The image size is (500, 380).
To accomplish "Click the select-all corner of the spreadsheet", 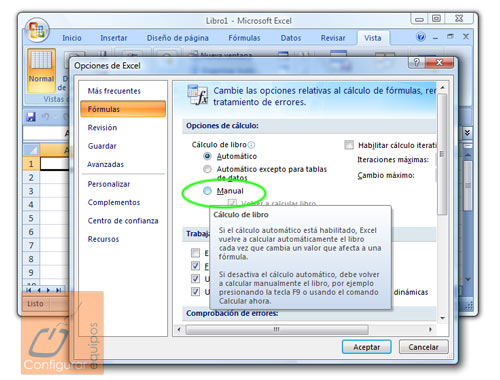I will pyautogui.click(x=31, y=150).
